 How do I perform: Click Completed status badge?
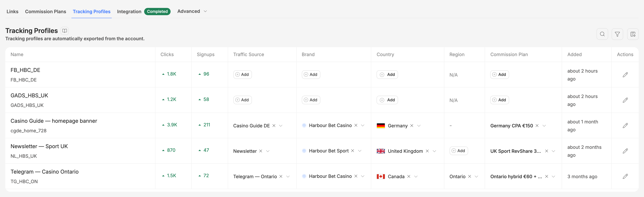click(x=157, y=12)
